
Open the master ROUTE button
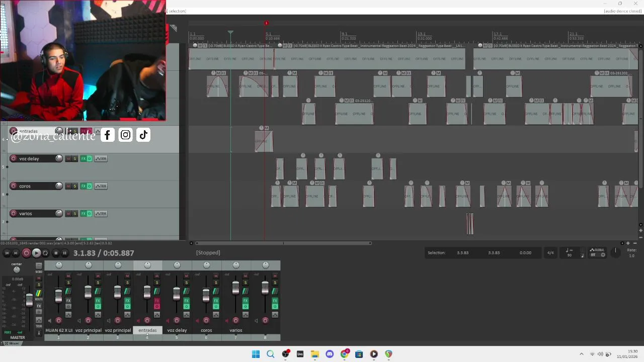39,294
